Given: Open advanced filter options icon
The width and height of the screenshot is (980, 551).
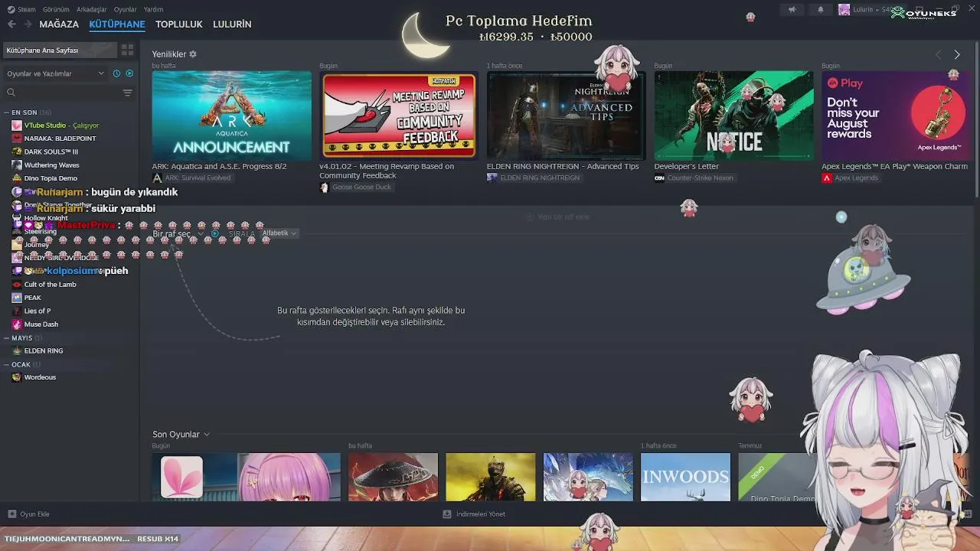Looking at the screenshot, I should [128, 93].
